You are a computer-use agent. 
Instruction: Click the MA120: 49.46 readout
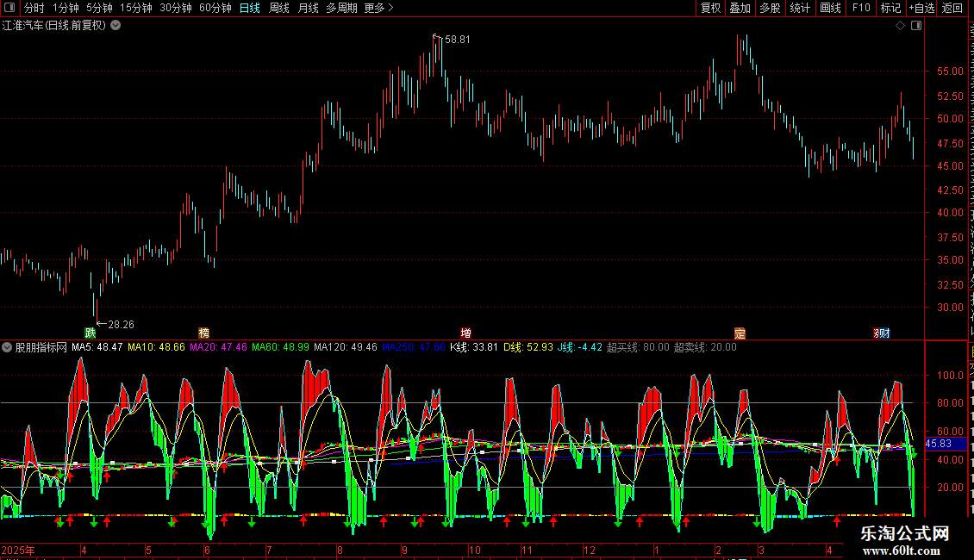click(x=346, y=348)
